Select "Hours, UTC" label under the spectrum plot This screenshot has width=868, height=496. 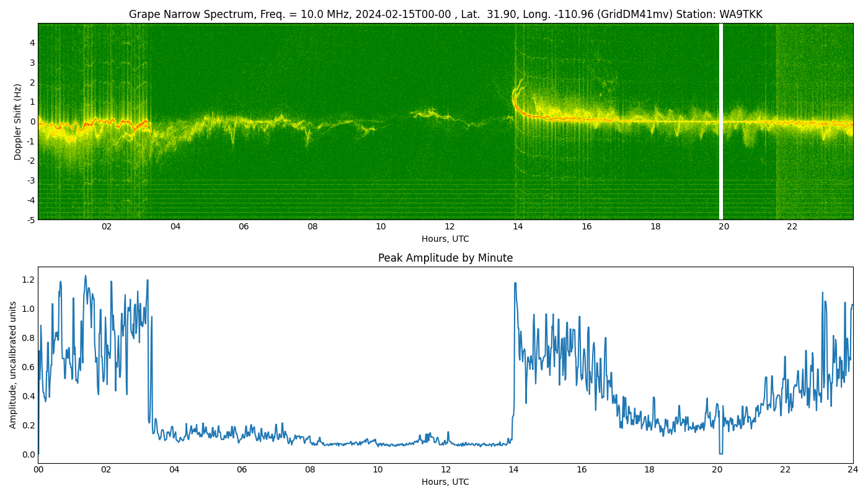pos(445,239)
